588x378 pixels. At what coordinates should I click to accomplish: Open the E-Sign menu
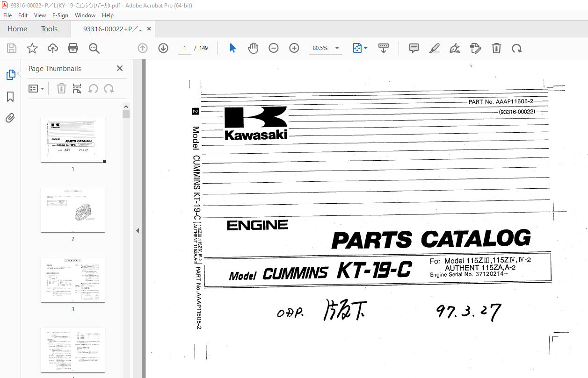coord(60,15)
